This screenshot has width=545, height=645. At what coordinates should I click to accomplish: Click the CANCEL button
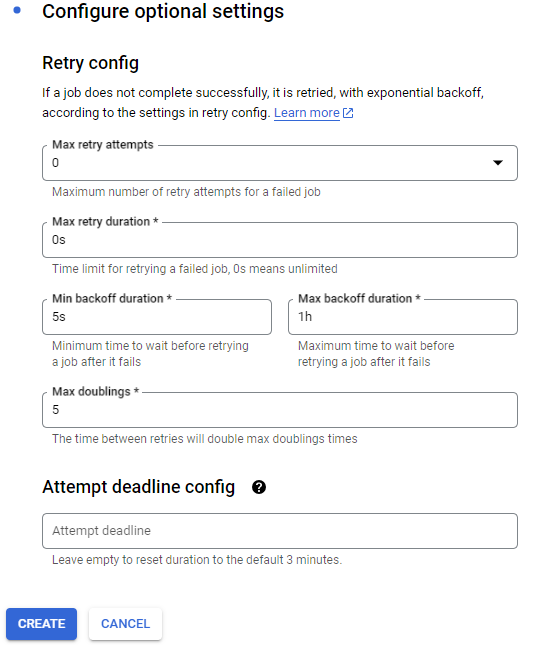[x=125, y=624]
